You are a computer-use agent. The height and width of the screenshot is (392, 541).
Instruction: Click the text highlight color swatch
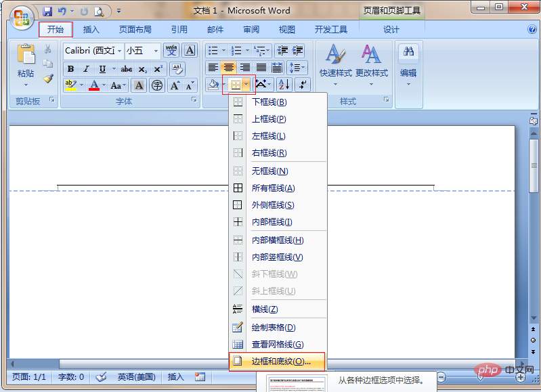coord(70,85)
